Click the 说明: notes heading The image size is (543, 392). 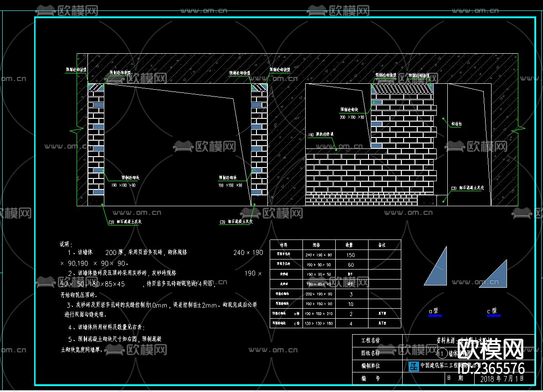(x=66, y=244)
